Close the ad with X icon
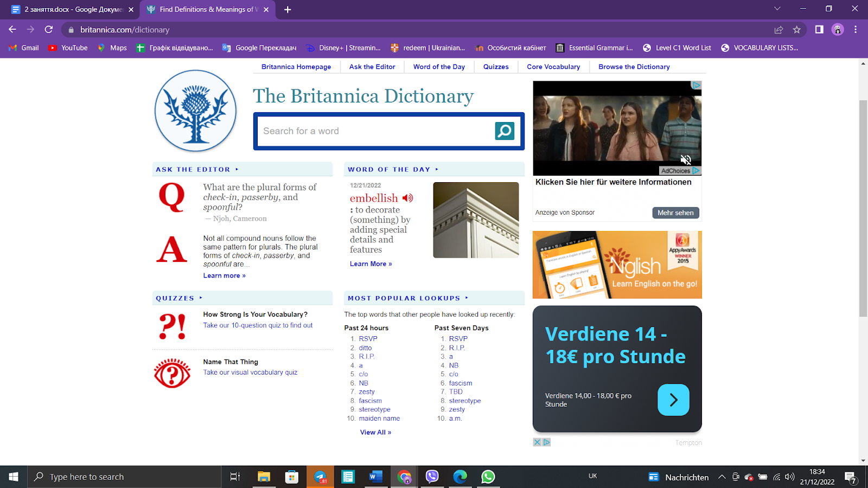 (537, 442)
